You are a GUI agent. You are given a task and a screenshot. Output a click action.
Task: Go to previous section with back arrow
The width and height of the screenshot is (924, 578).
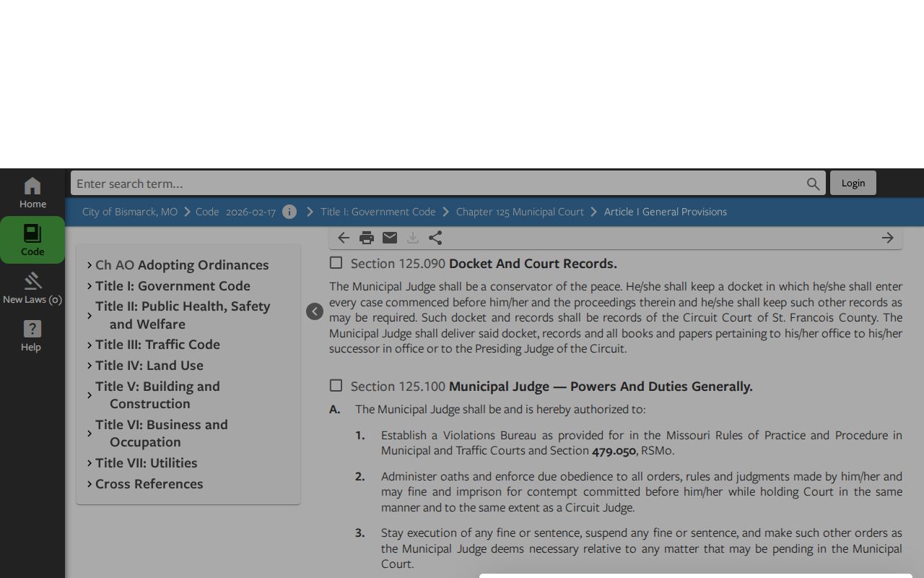coord(344,238)
